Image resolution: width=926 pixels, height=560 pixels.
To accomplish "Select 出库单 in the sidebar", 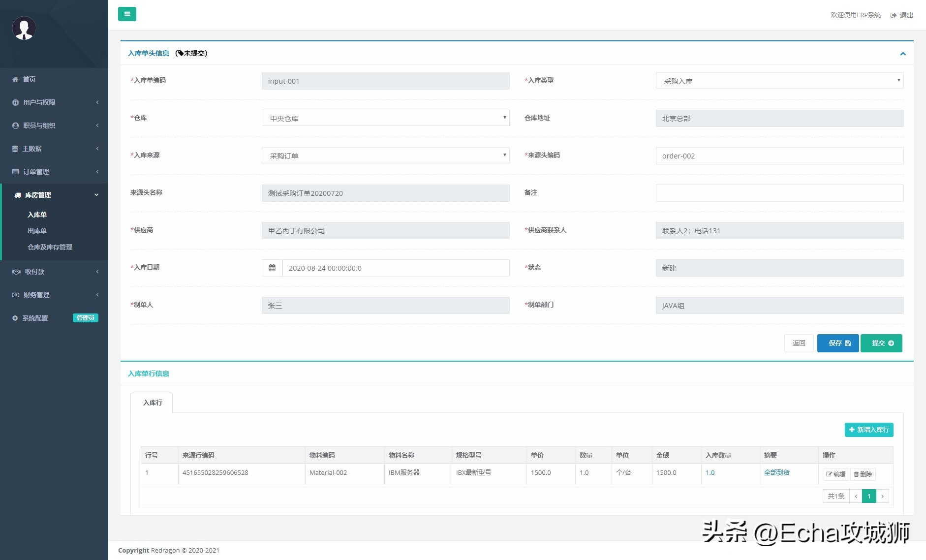I will coord(37,231).
